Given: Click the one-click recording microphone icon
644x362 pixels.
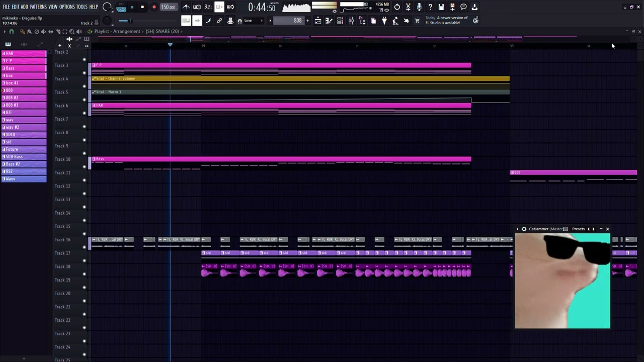Looking at the screenshot, I should [x=419, y=7].
